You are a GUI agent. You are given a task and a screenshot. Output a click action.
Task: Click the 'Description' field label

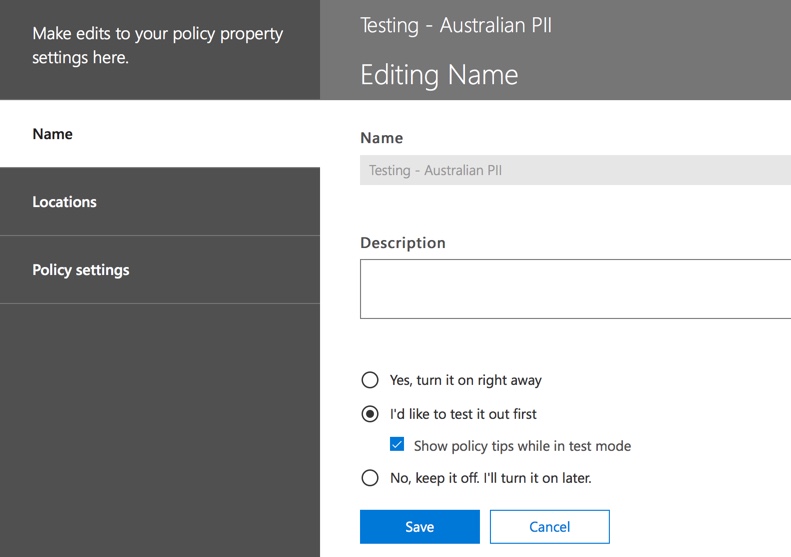pos(402,243)
